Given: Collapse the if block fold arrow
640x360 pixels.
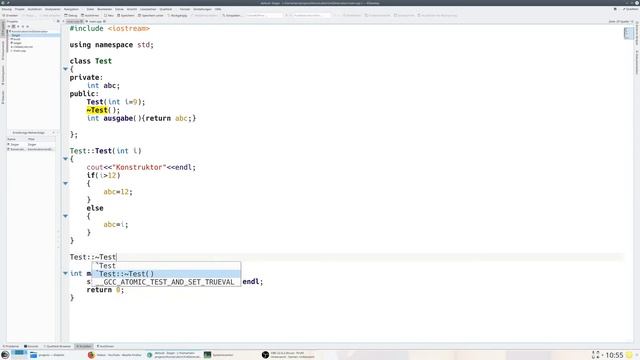Looking at the screenshot, I should [x=65, y=183].
